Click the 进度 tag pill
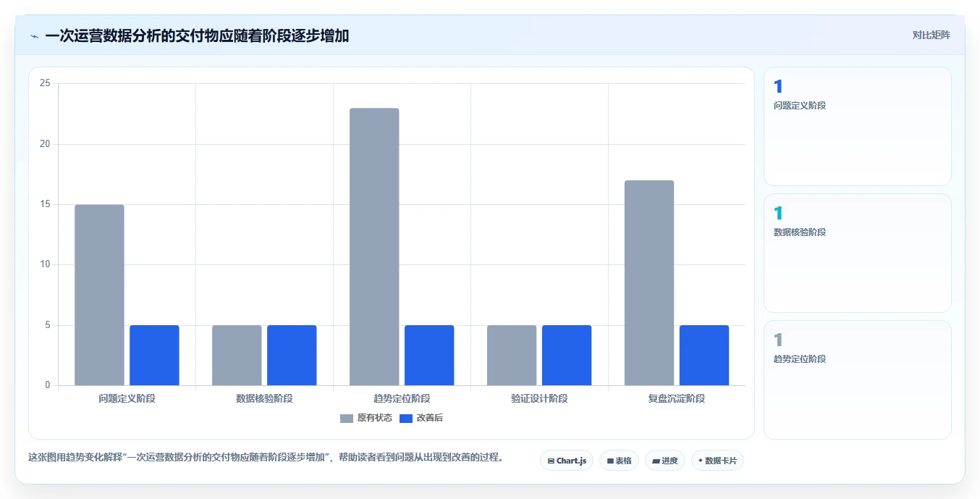Viewport: 980px width, 499px height. click(x=665, y=461)
